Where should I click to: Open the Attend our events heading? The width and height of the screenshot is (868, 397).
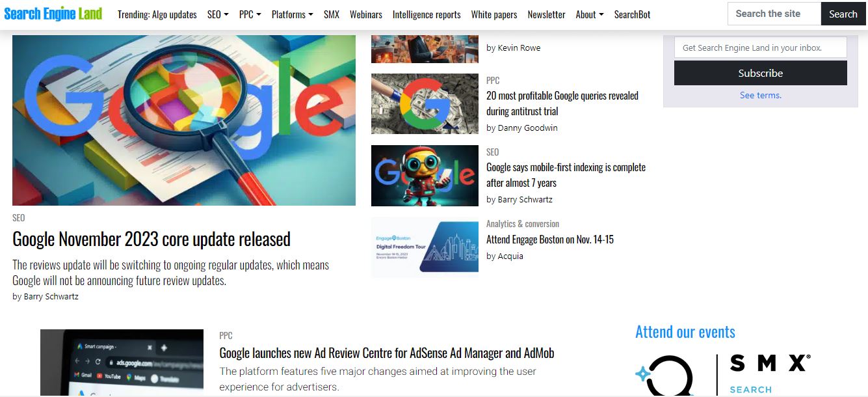click(685, 332)
